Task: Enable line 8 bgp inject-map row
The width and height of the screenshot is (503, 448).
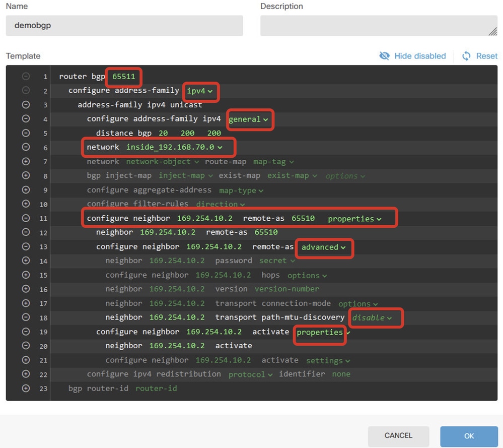Action: [x=26, y=175]
